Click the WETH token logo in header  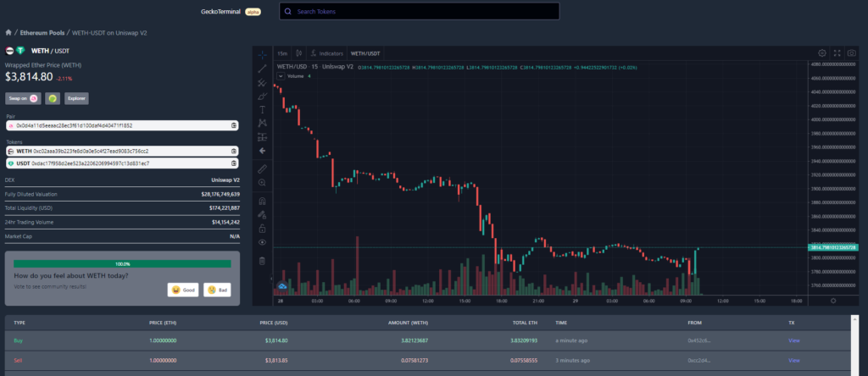pyautogui.click(x=9, y=51)
